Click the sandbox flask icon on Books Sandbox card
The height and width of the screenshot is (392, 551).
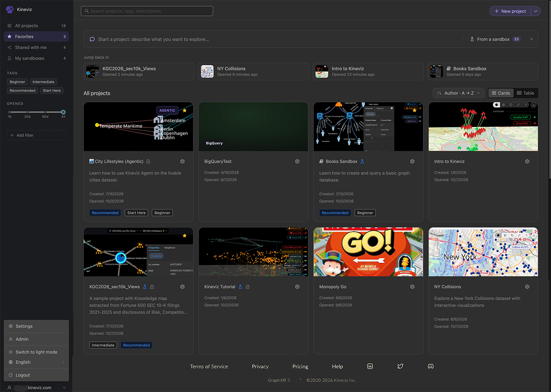pyautogui.click(x=362, y=162)
